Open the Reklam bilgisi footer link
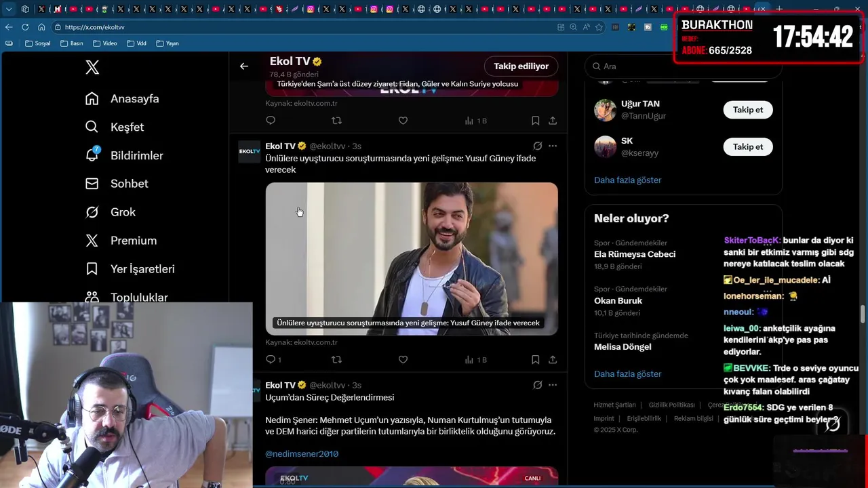868x488 pixels. (693, 419)
